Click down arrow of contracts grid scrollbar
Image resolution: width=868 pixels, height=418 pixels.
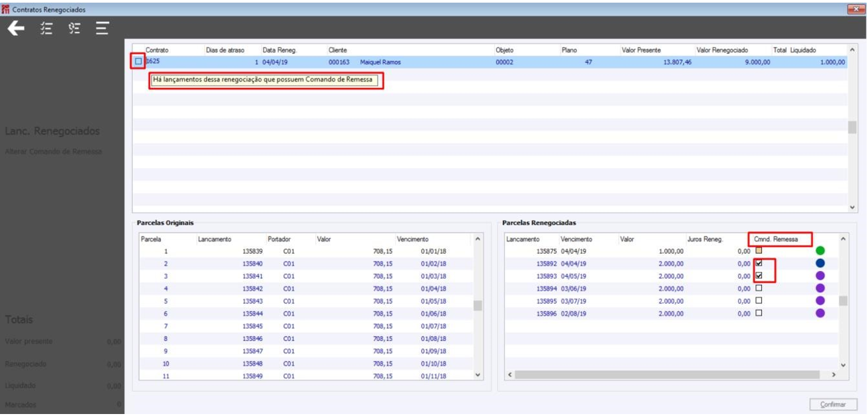(852, 207)
